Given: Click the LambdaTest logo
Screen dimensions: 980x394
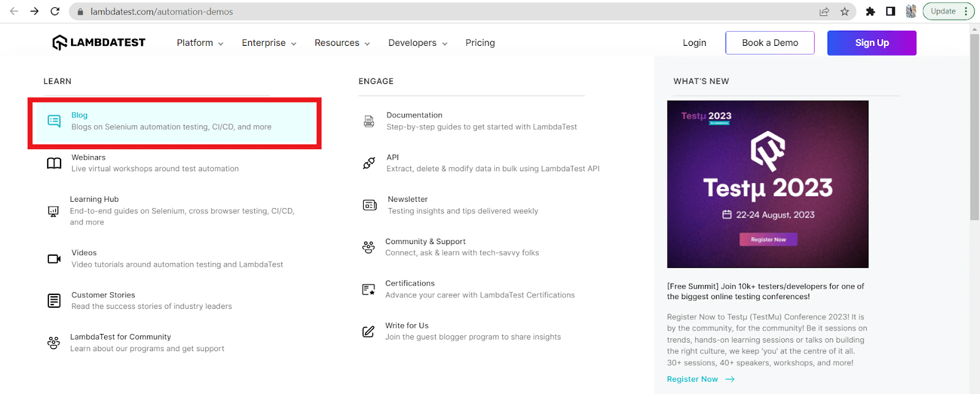Looking at the screenshot, I should tap(99, 42).
